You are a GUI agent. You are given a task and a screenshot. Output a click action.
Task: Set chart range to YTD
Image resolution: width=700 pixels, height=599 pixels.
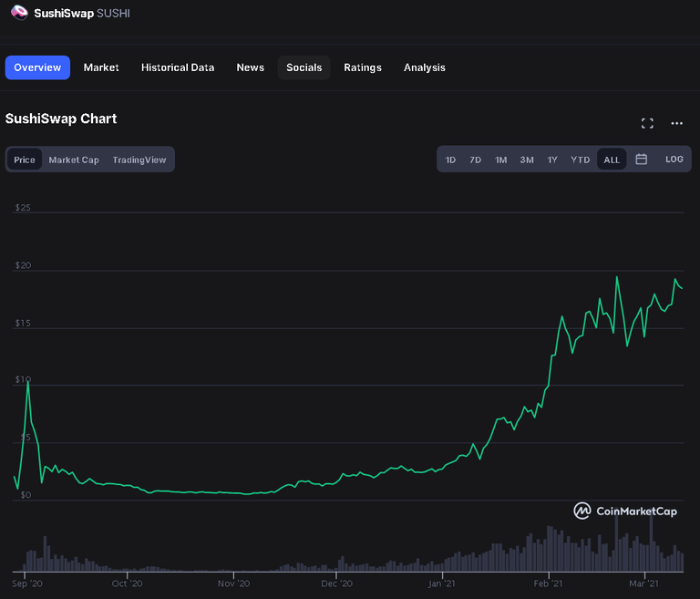tap(580, 160)
